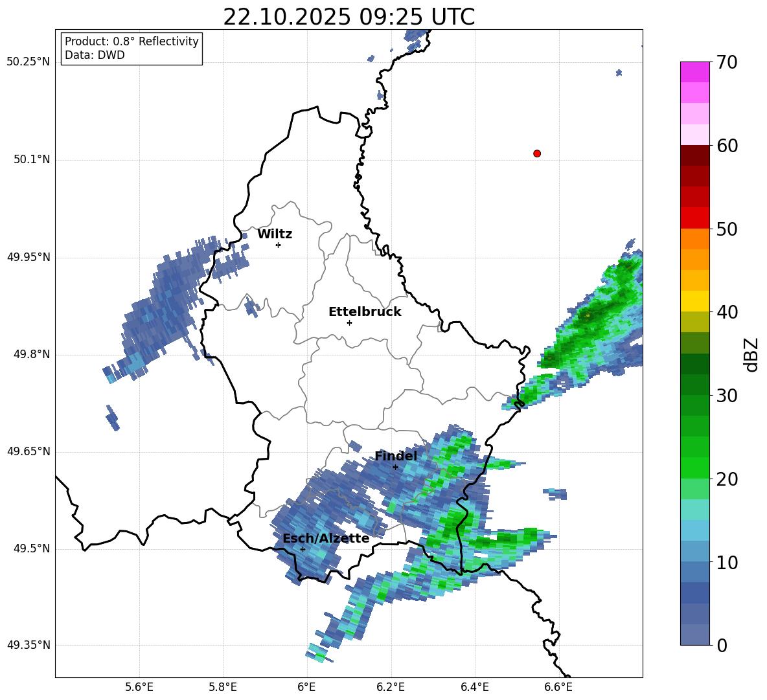Viewport: 767px width, 700px height.
Task: Click the 6°E longitude label
Action: point(306,687)
